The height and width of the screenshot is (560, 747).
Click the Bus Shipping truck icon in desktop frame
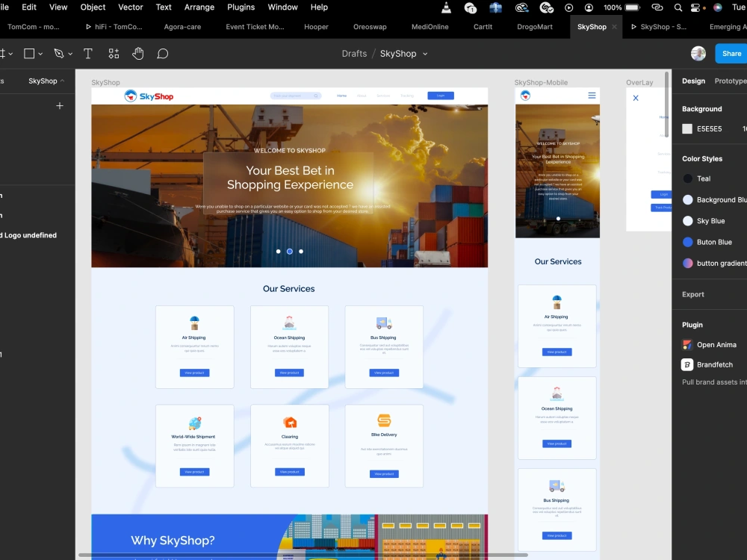coord(384,323)
